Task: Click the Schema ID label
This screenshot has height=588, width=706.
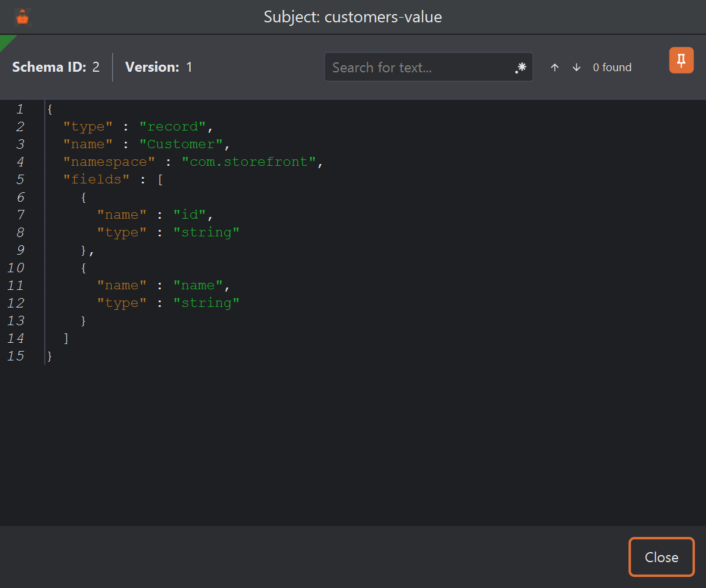Action: [x=49, y=67]
